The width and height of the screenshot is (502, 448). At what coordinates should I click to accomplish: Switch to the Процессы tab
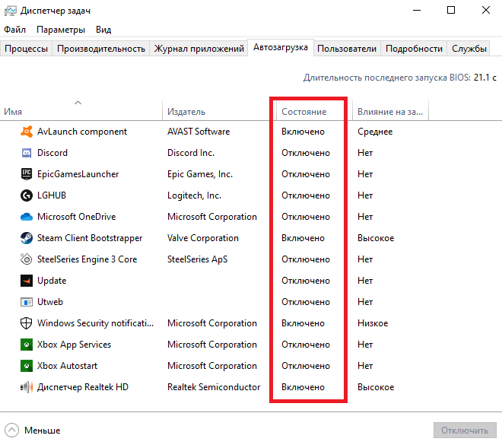coord(27,49)
